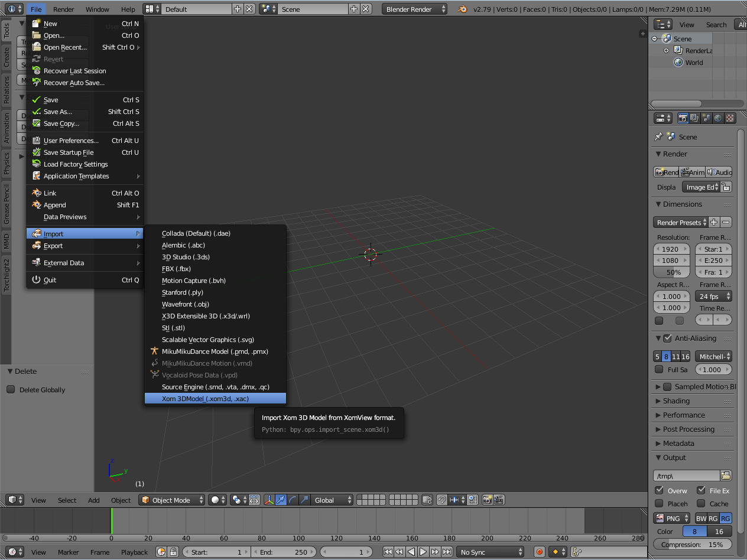
Task: Toggle the Anti-Aliasing checkbox
Action: (x=667, y=338)
